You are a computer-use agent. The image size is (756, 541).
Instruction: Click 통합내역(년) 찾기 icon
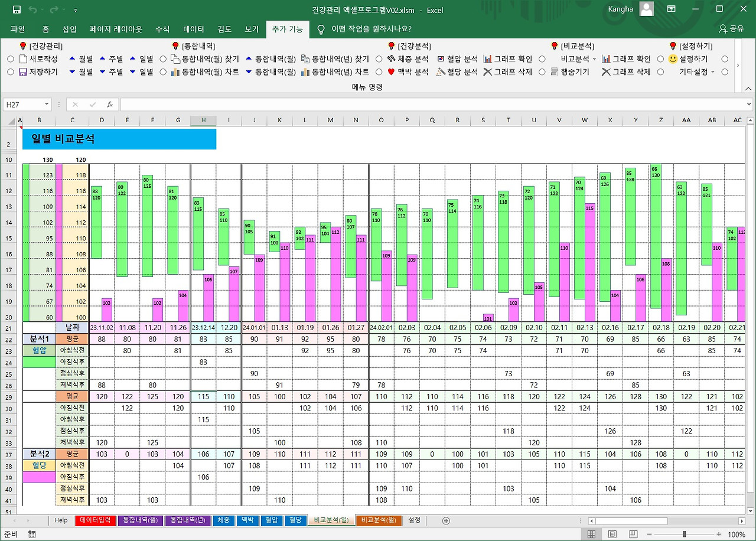305,59
